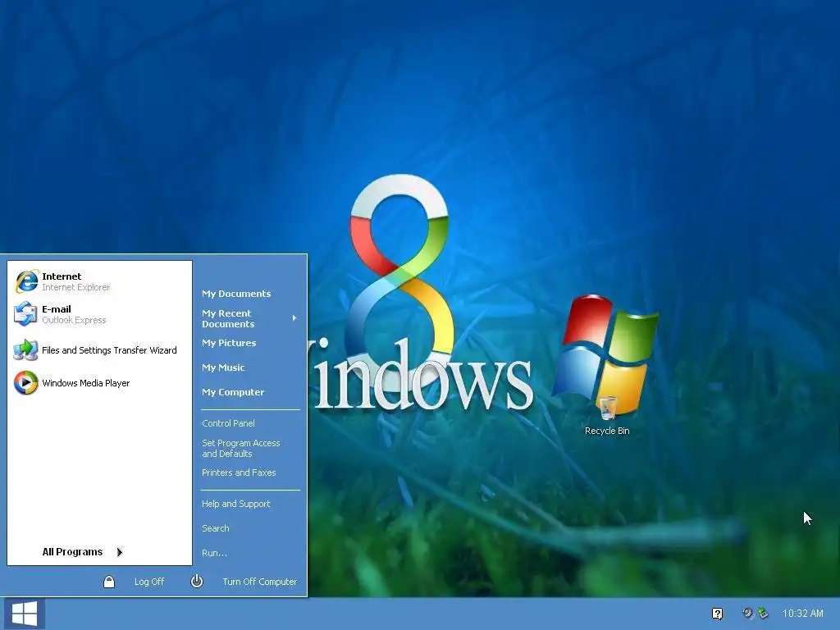Viewport: 840px width, 630px height.
Task: Open Search from the Start menu
Action: (x=216, y=528)
